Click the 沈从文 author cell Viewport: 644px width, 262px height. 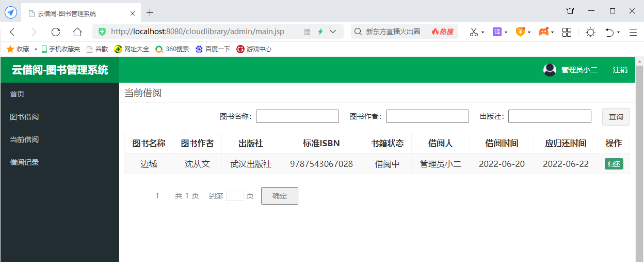198,164
